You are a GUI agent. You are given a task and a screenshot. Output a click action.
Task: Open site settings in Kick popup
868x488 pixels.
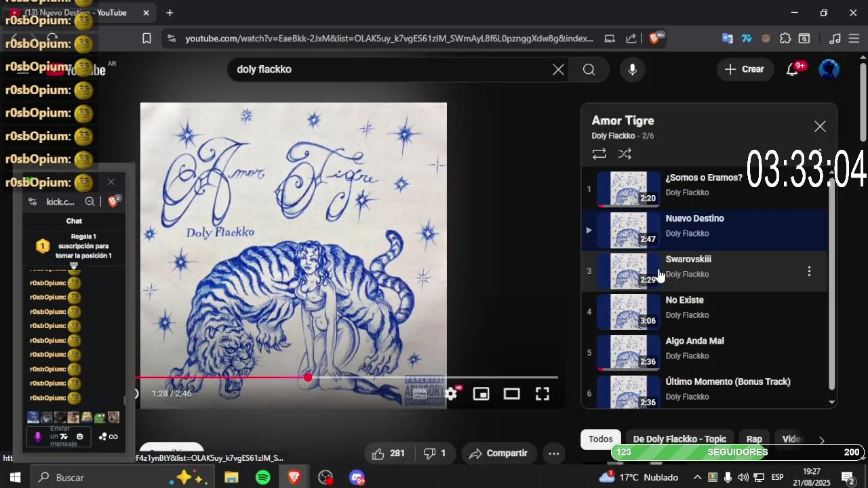33,201
